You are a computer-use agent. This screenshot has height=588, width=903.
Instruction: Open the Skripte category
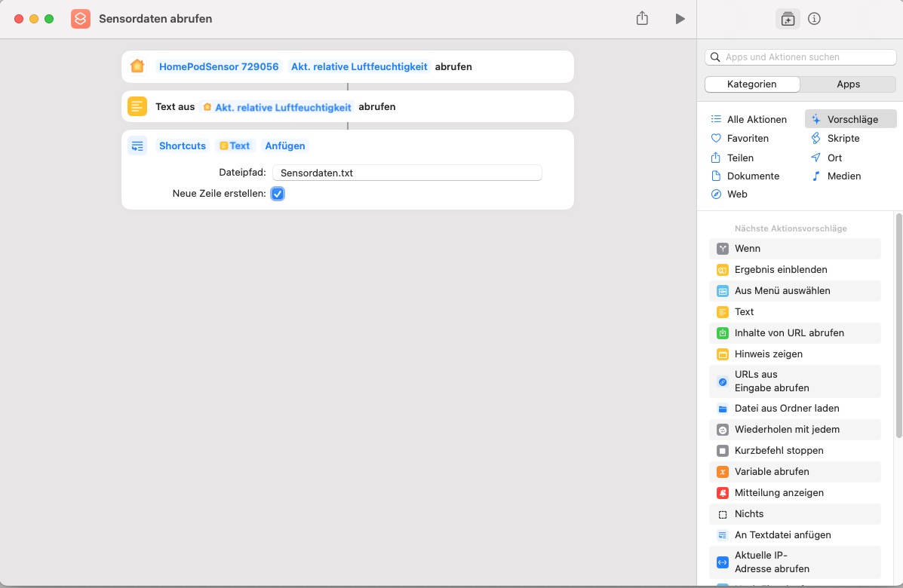tap(836, 138)
